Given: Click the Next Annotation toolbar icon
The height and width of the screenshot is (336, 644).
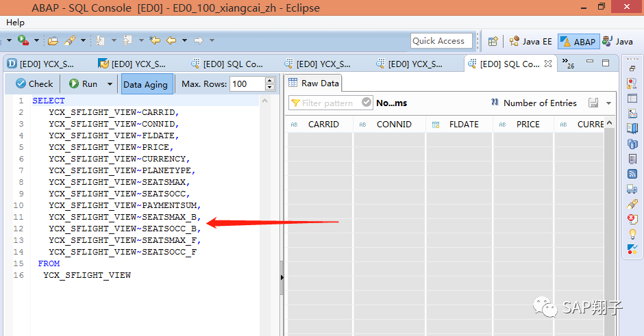Looking at the screenshot, I should pos(100,40).
